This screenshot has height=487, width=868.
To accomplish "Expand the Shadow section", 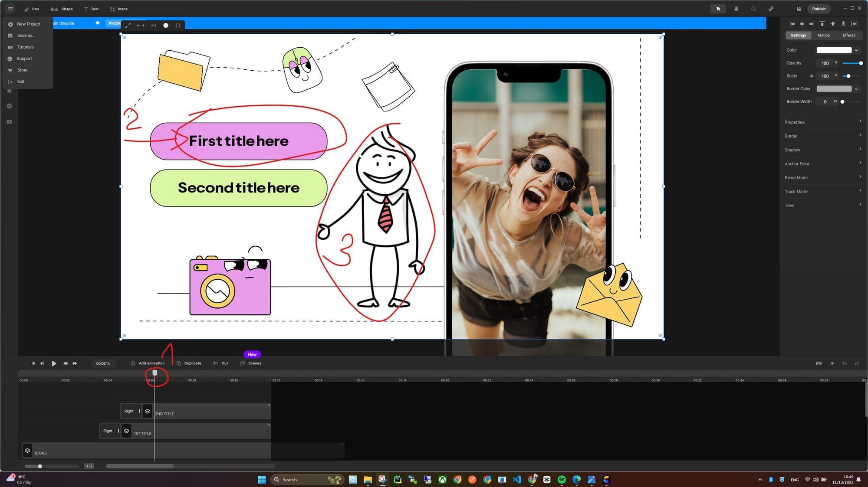I will coord(823,150).
